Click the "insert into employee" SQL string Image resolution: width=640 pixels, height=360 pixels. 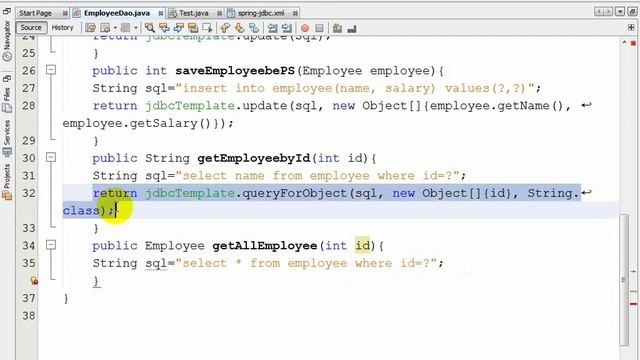point(355,88)
